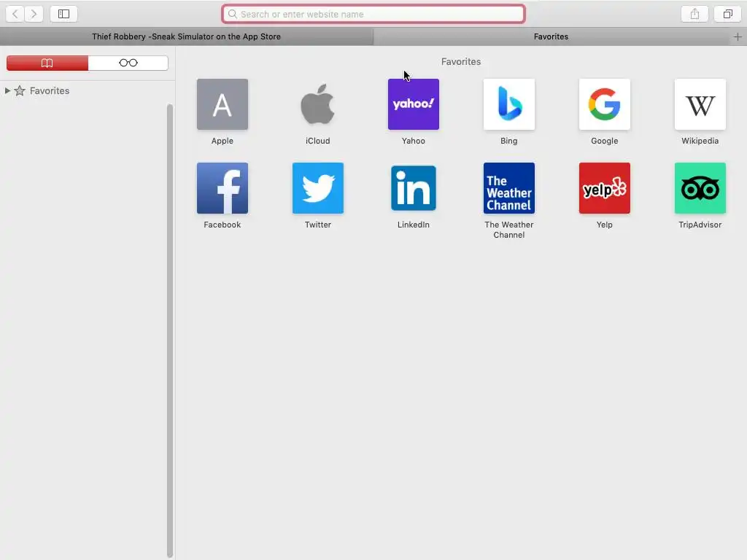The width and height of the screenshot is (747, 560).
Task: Open the Apple favorite tile
Action: pos(222,104)
